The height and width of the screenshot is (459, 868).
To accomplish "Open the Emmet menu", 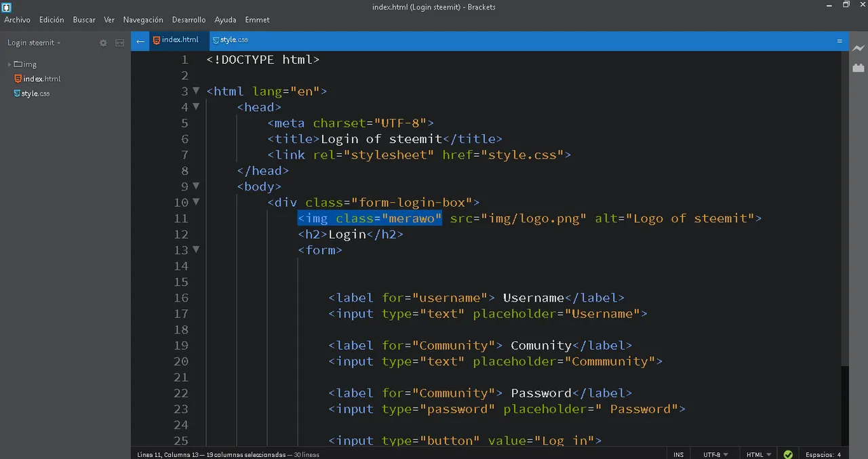I will pyautogui.click(x=257, y=20).
